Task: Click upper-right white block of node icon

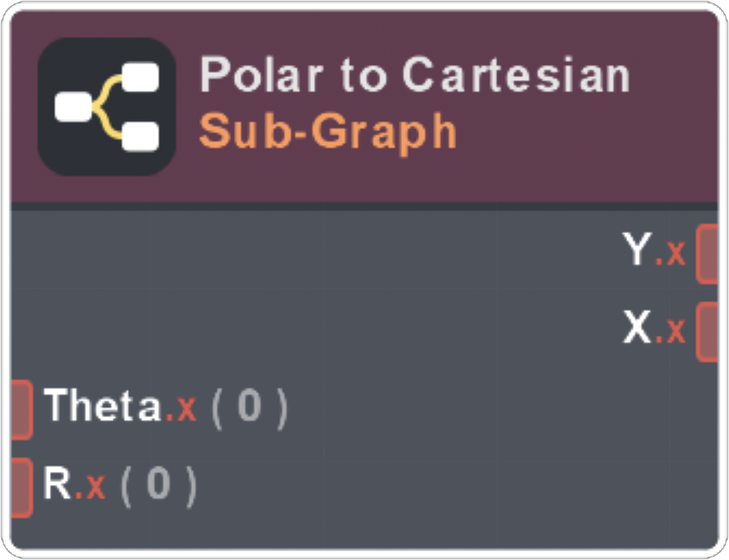Action: [x=140, y=78]
